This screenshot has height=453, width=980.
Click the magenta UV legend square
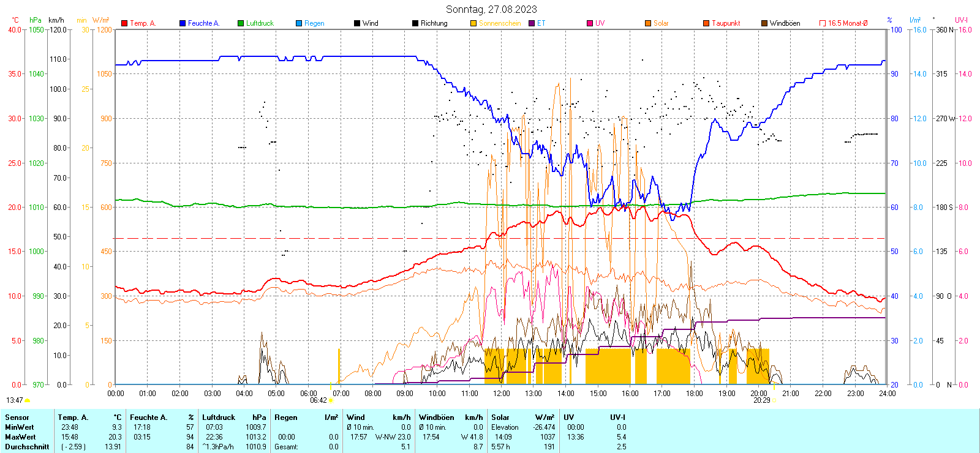[590, 23]
